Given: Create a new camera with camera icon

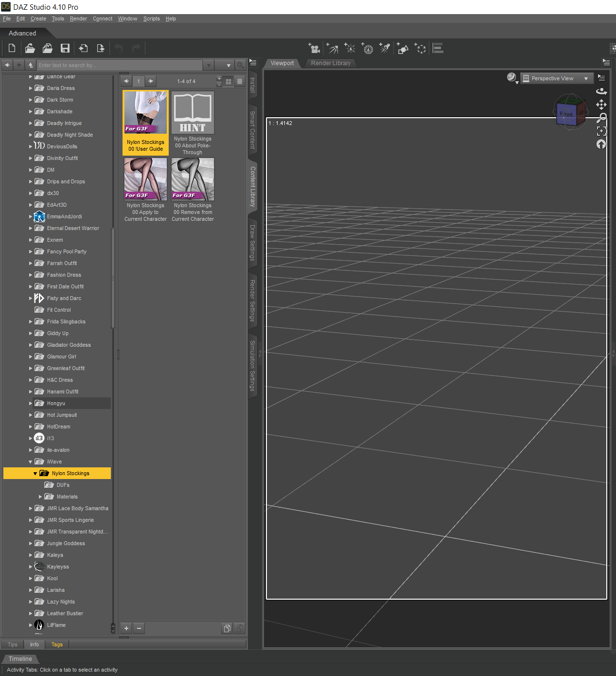Looking at the screenshot, I should coord(314,48).
